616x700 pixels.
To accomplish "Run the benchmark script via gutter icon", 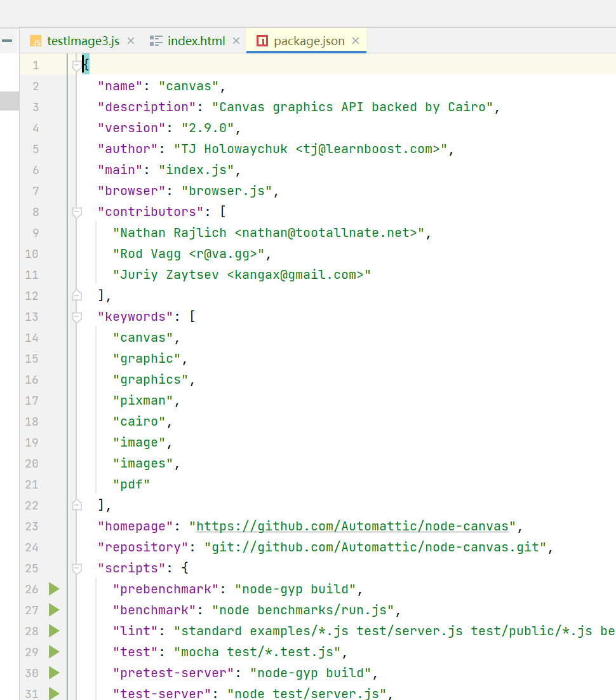I will 55,610.
